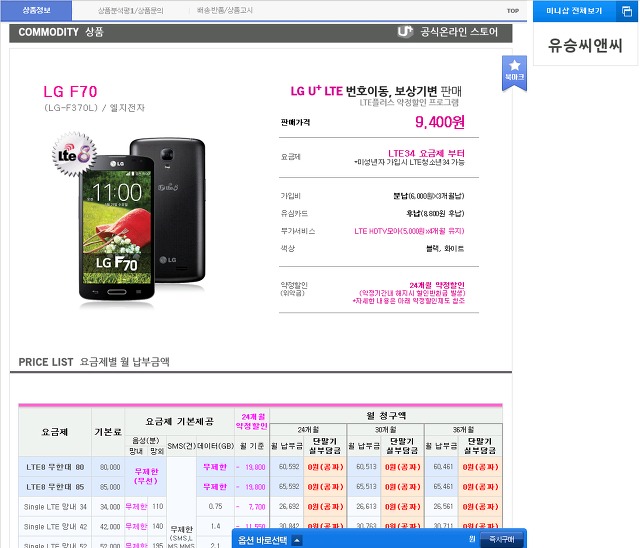This screenshot has height=548, width=640.
Task: Click the 85,000 base fee cell
Action: point(109,487)
